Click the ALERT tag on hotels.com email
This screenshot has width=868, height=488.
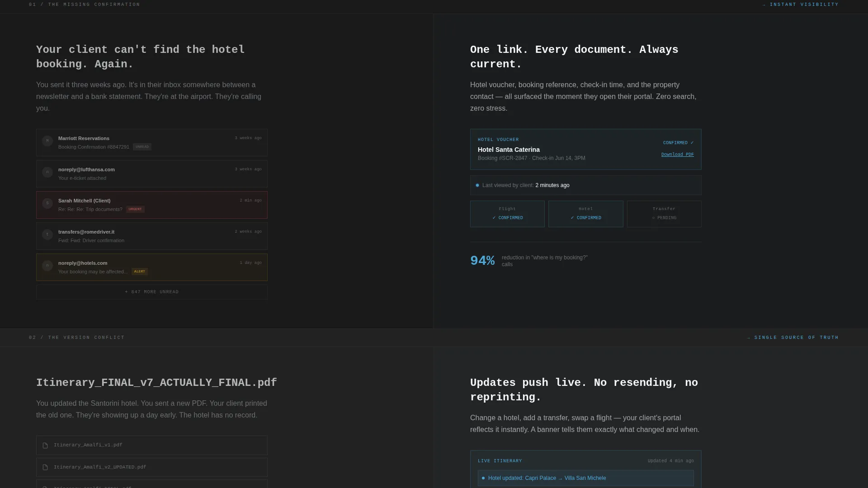[140, 272]
